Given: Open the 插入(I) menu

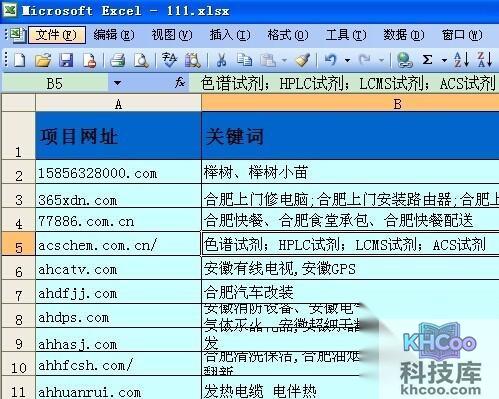Looking at the screenshot, I should click(230, 35).
